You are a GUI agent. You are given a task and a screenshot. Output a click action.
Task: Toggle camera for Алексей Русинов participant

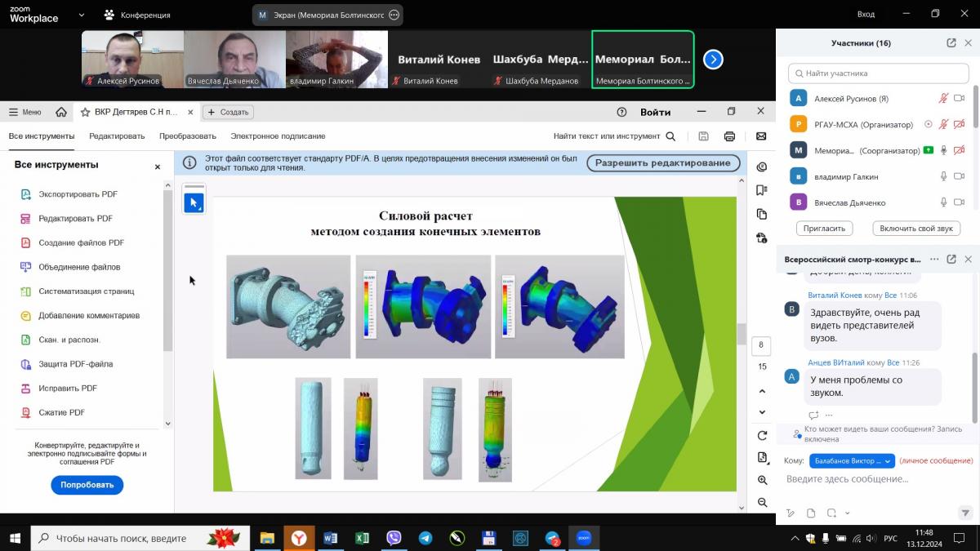(x=960, y=99)
